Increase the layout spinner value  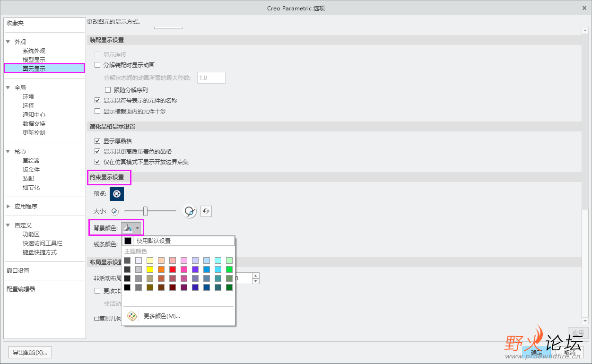(256, 276)
